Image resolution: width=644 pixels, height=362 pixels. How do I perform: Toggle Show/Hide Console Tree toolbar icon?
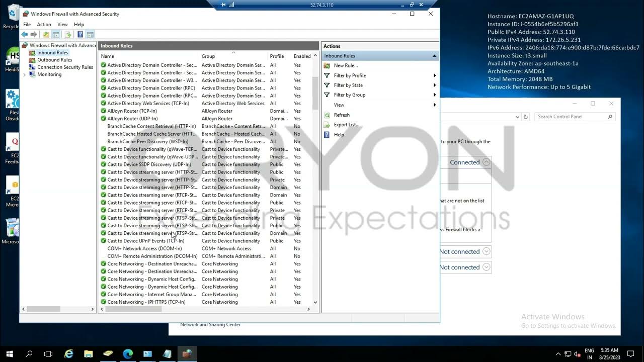point(56,35)
